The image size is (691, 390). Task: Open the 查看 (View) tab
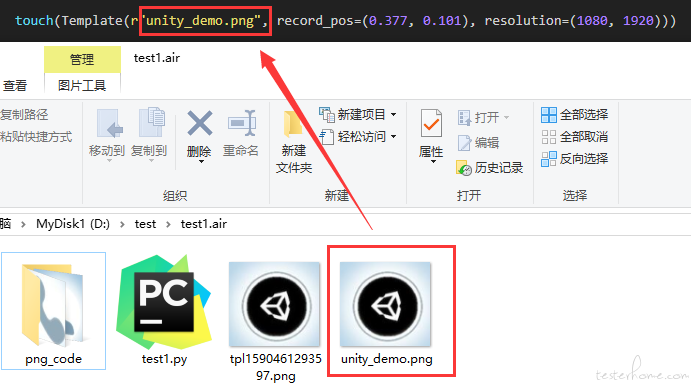(15, 85)
